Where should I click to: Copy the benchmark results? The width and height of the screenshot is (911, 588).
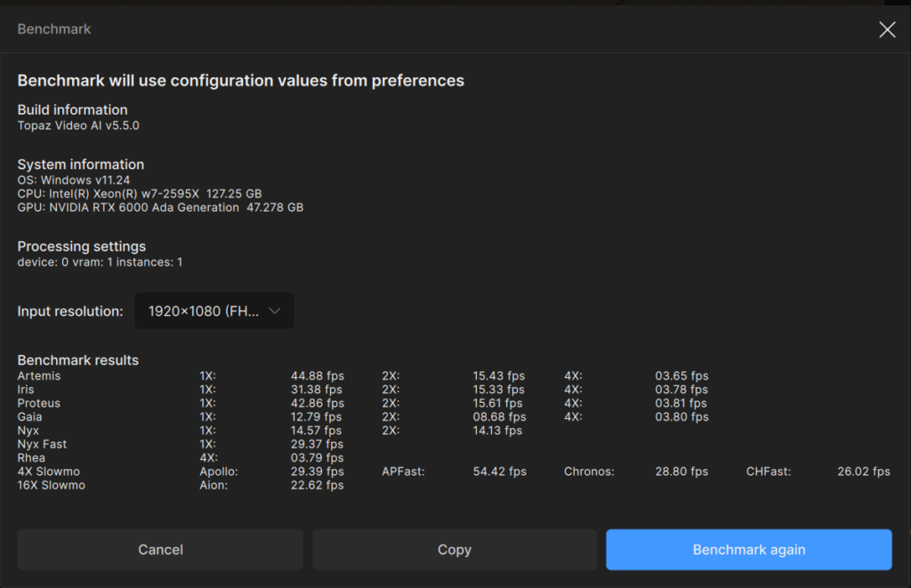[455, 549]
